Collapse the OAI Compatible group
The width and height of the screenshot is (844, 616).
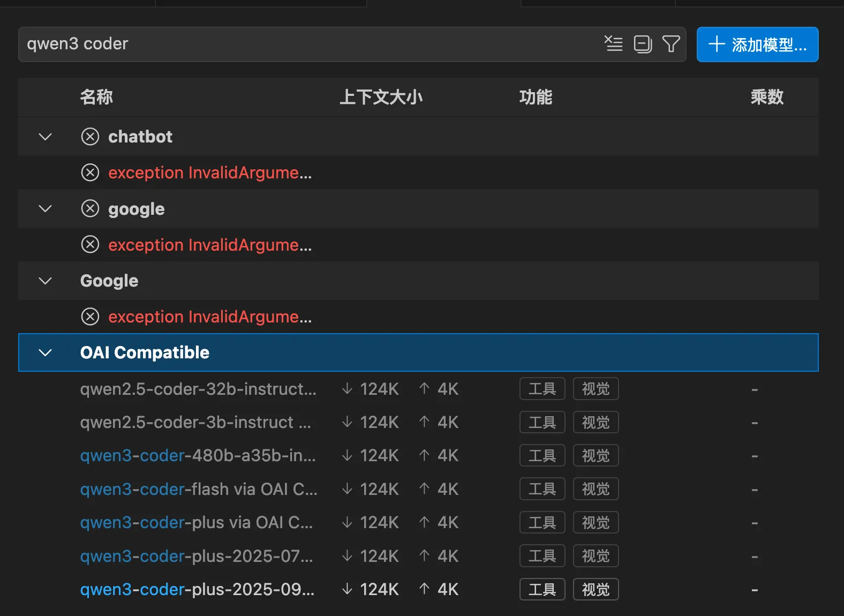tap(46, 352)
